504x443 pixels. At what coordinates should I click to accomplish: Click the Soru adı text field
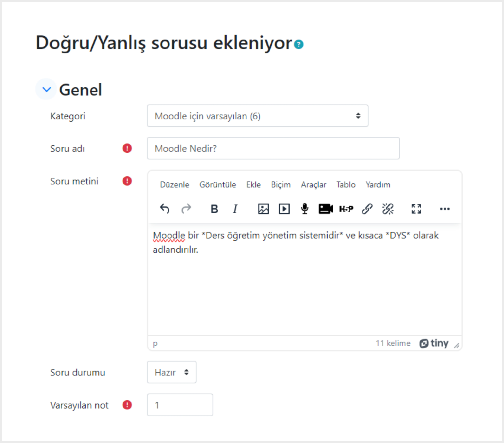click(x=273, y=148)
